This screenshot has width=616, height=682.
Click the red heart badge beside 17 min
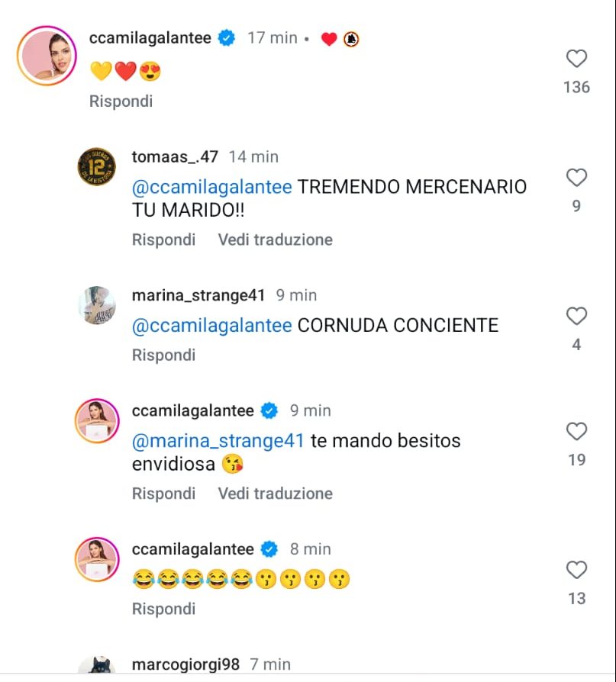[x=329, y=39]
